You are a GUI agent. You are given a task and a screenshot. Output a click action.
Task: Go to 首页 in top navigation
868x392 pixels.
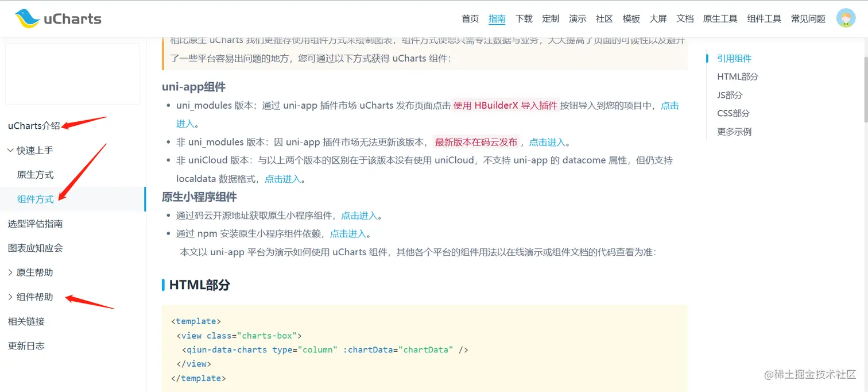click(x=470, y=19)
